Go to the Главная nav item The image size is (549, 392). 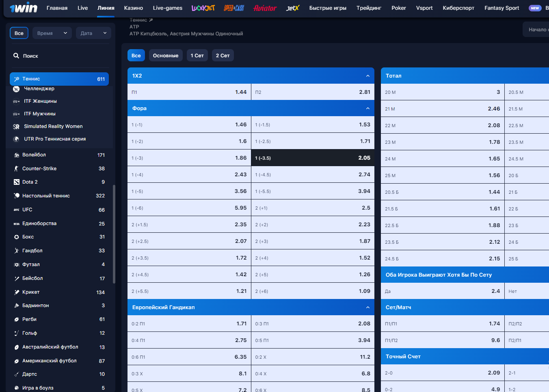[x=57, y=8]
